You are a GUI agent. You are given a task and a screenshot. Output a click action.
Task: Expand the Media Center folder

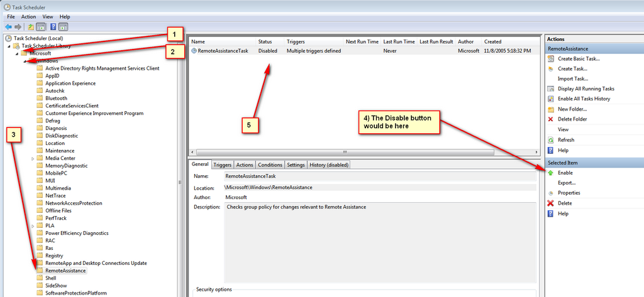(x=33, y=158)
